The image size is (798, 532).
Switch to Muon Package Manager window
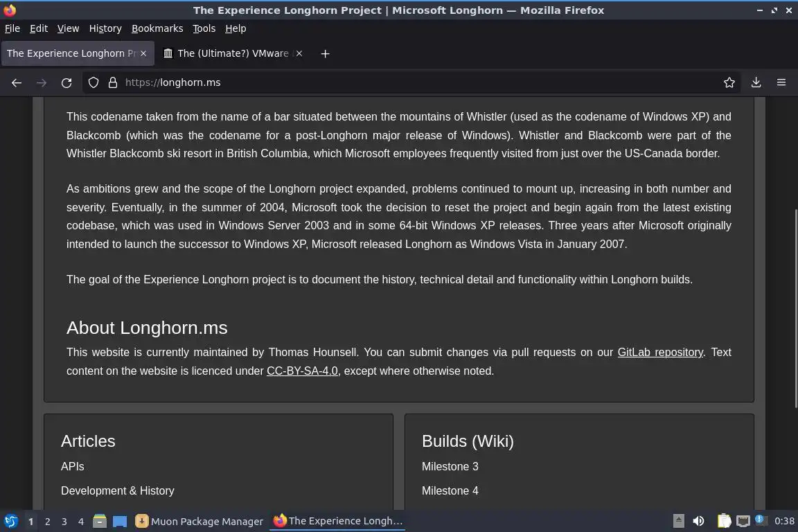[x=199, y=522]
